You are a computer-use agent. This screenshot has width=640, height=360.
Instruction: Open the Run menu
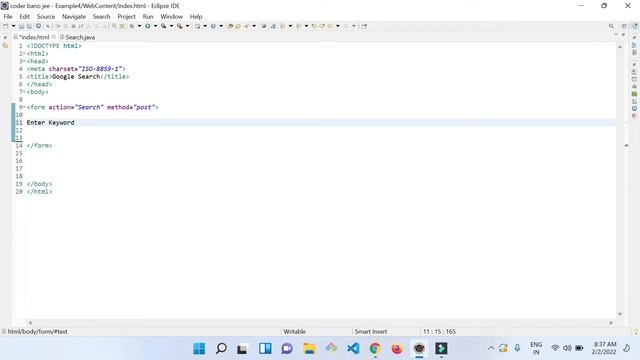[148, 17]
